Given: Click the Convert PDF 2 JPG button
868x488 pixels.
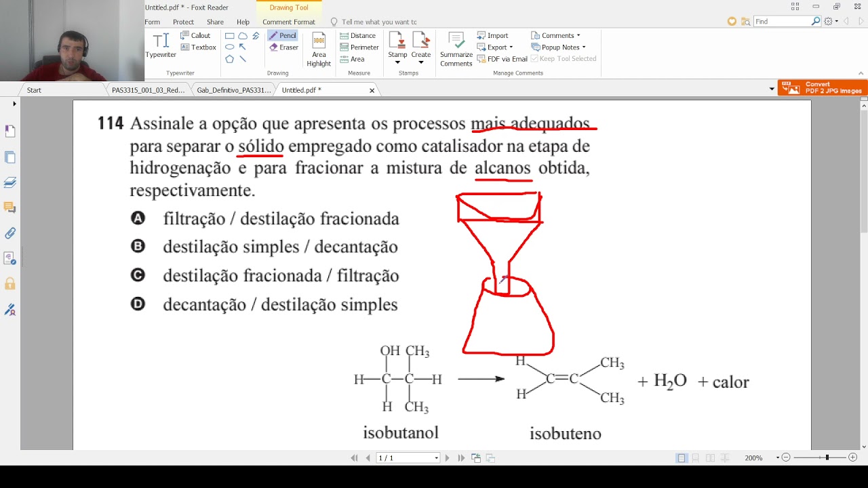Looking at the screenshot, I should 822,87.
